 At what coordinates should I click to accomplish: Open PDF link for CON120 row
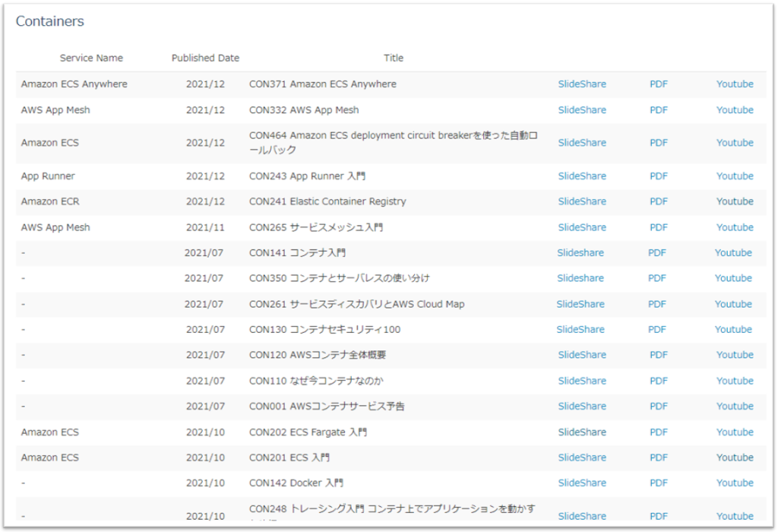click(659, 355)
